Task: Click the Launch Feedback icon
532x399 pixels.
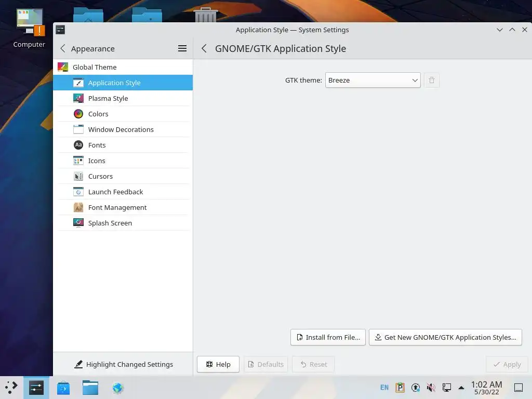Action: (78, 192)
